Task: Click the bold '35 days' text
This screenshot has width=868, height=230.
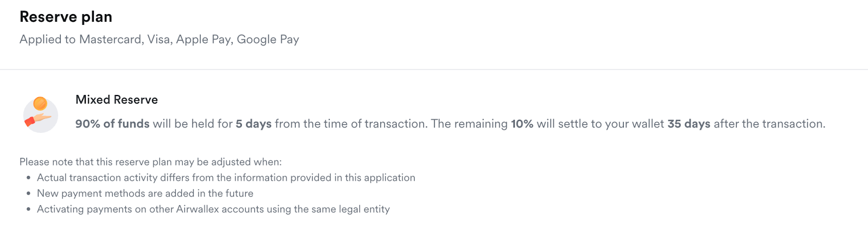Action: point(688,124)
